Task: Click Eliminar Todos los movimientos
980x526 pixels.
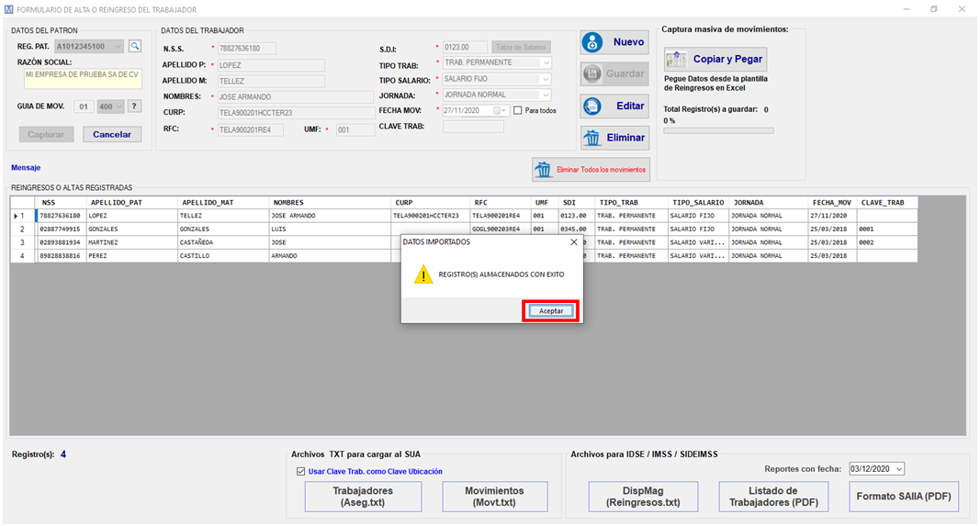Action: pyautogui.click(x=591, y=169)
